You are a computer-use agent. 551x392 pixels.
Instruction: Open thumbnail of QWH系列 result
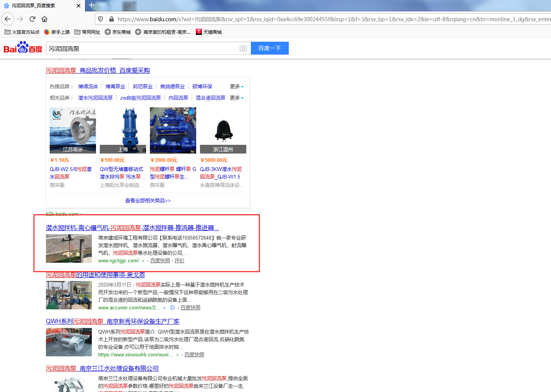click(x=69, y=342)
